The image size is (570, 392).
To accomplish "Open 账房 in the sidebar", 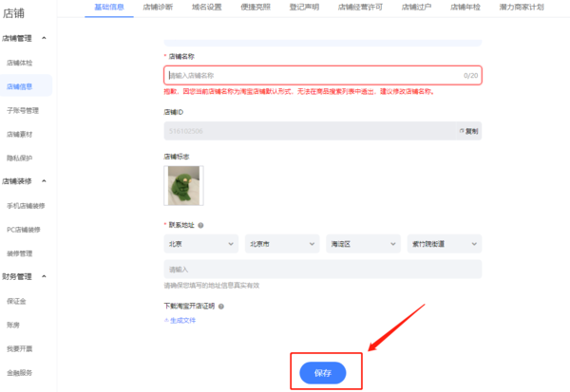I will click(x=13, y=326).
